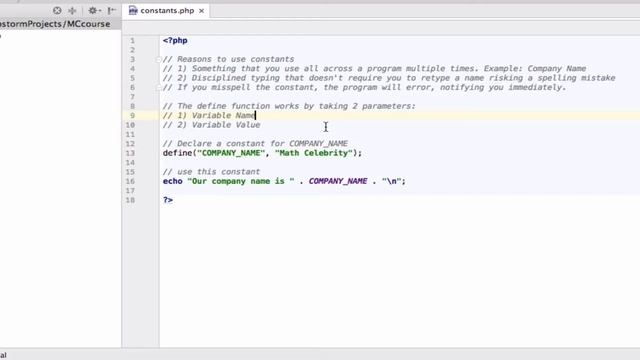Click the comment "Declare a constant for COMPANY_NAME"

point(255,144)
